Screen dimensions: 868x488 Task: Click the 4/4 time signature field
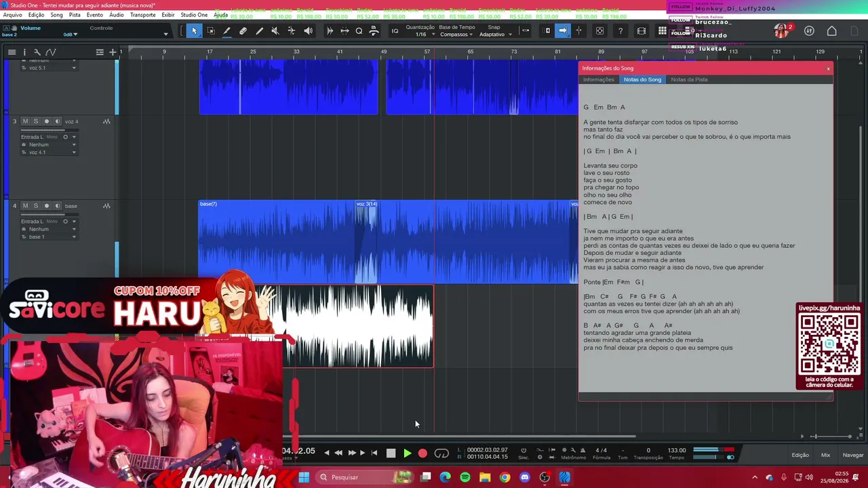click(x=601, y=450)
